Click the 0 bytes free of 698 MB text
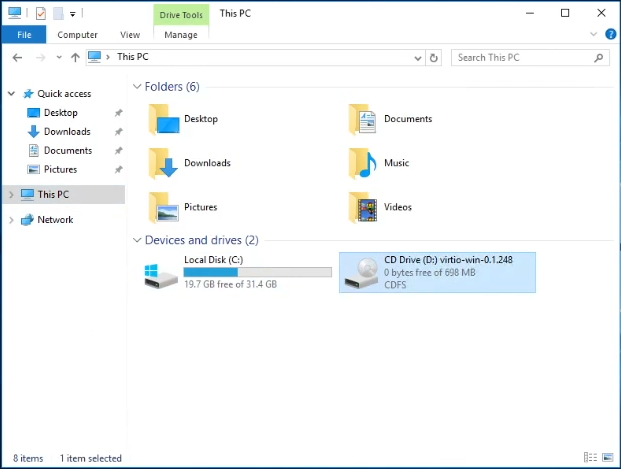 point(430,273)
